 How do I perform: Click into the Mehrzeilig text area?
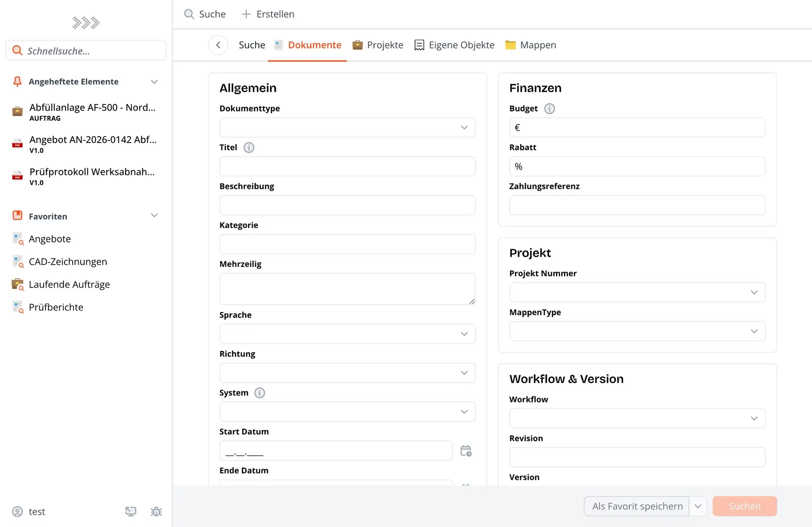347,289
